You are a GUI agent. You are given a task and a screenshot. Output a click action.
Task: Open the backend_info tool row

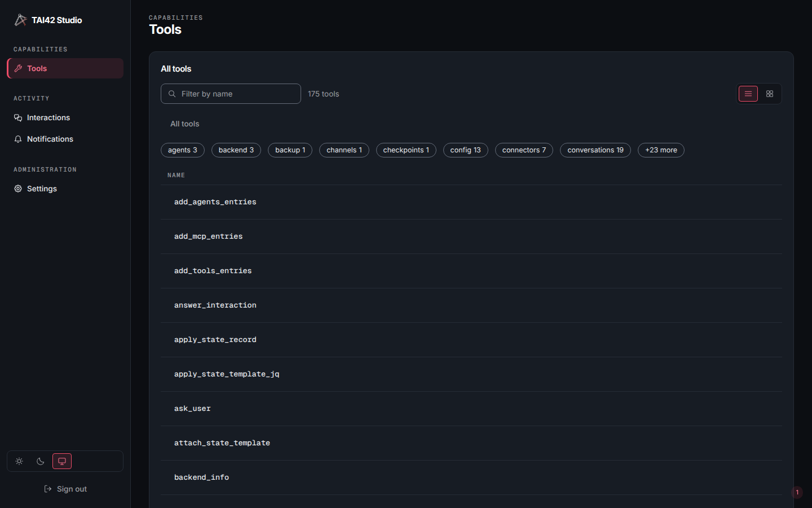[471, 478]
